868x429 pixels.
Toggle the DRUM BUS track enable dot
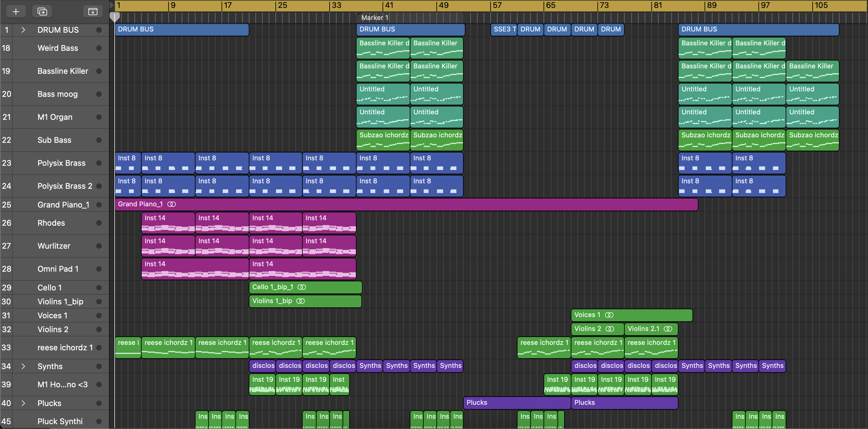(x=99, y=30)
